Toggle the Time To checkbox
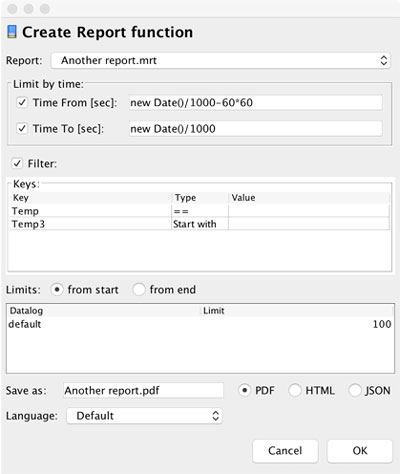Screen dimensions: 400x474 pyautogui.click(x=22, y=128)
